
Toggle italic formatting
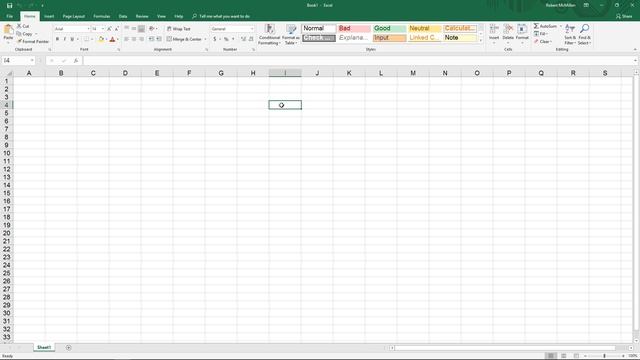coord(64,39)
